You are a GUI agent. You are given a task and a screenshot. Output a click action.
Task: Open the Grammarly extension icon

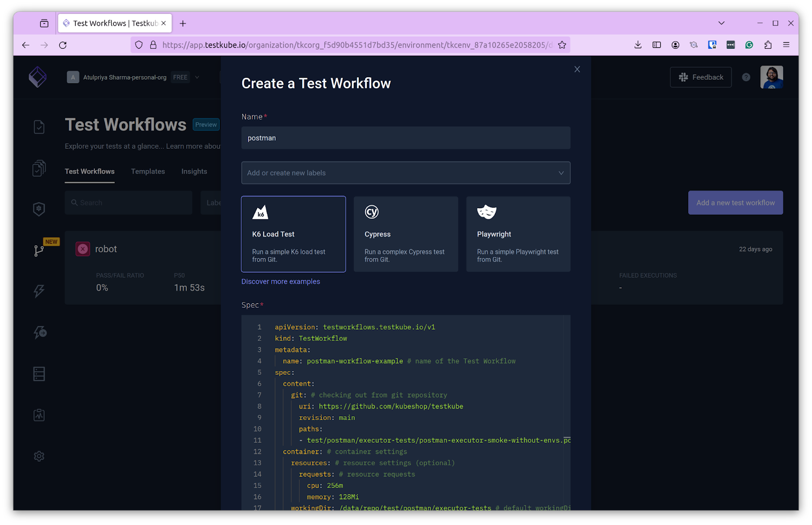(x=749, y=45)
